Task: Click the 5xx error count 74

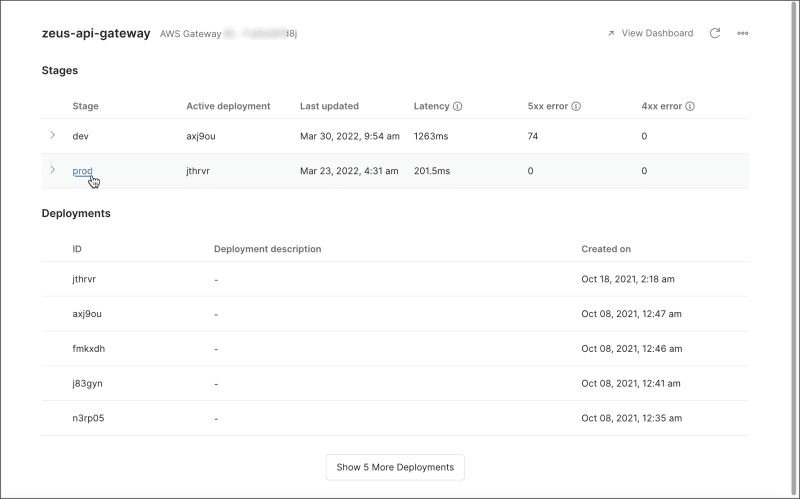Action: coord(533,136)
